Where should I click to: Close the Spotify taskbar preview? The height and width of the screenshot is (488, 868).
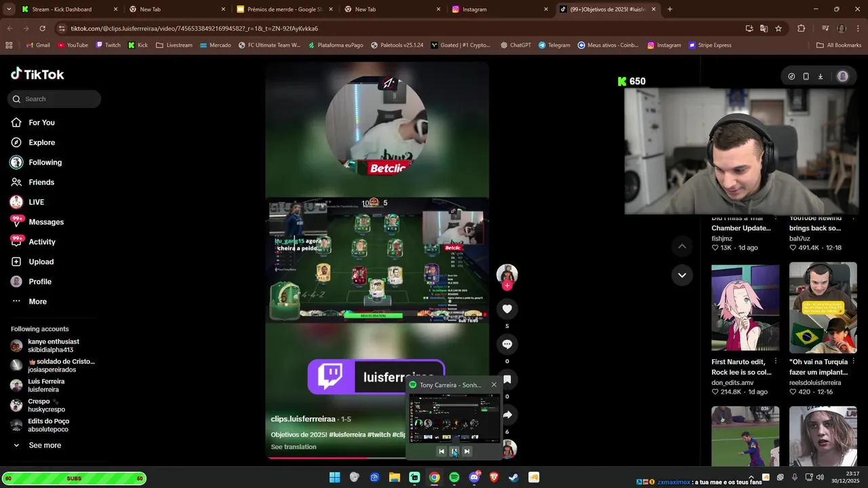pyautogui.click(x=494, y=385)
